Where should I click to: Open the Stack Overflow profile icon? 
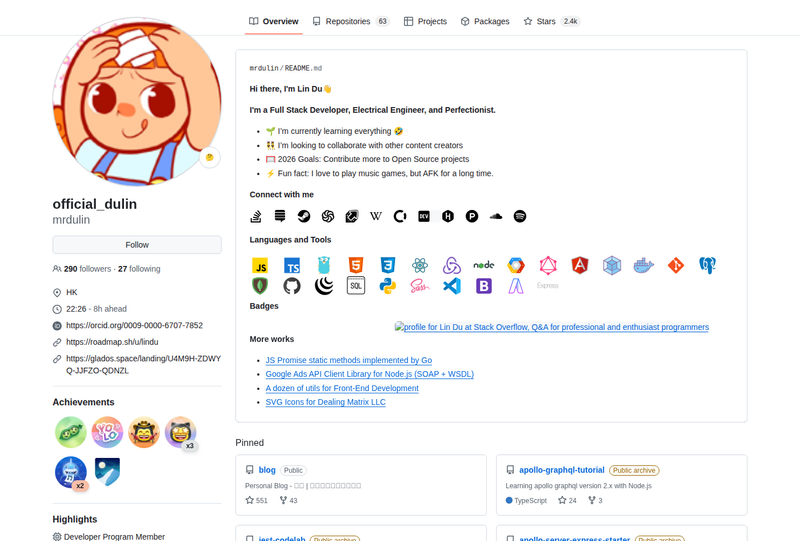click(x=256, y=216)
